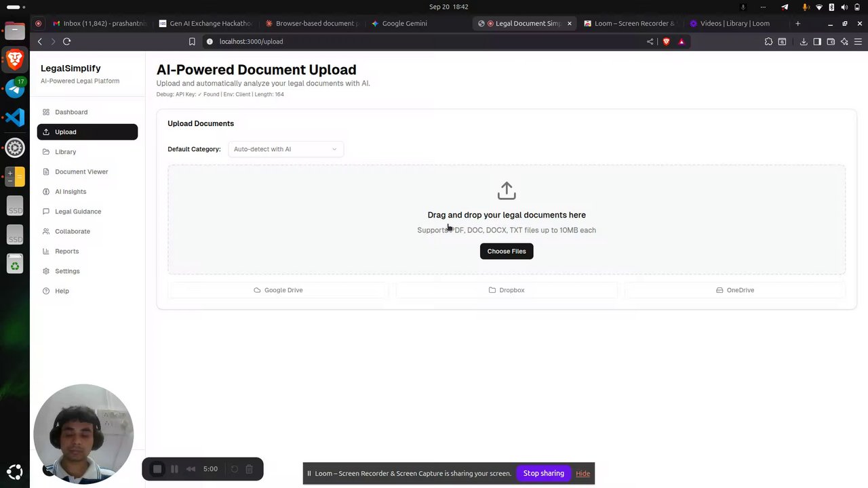Import from Dropbox
This screenshot has width=868, height=488.
click(507, 290)
